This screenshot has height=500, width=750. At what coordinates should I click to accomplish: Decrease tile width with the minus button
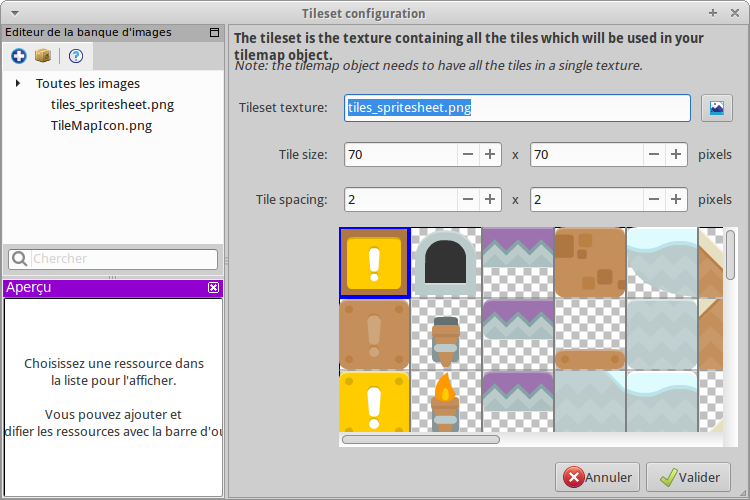468,155
